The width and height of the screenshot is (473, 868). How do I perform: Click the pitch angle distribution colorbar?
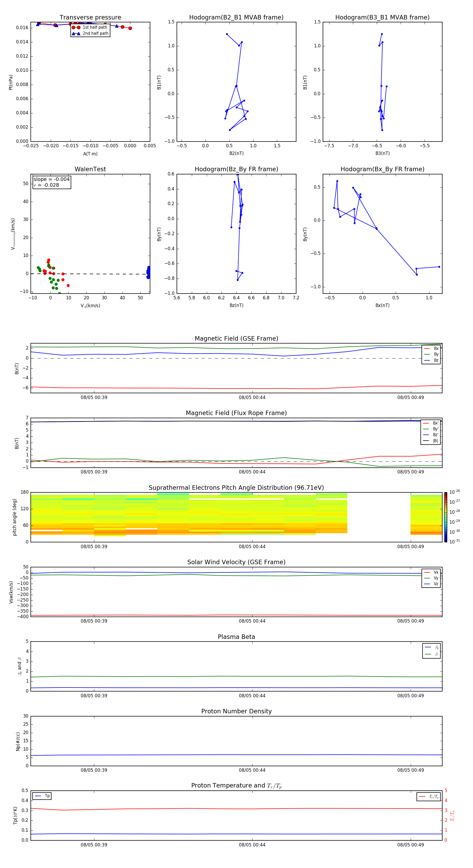click(445, 517)
